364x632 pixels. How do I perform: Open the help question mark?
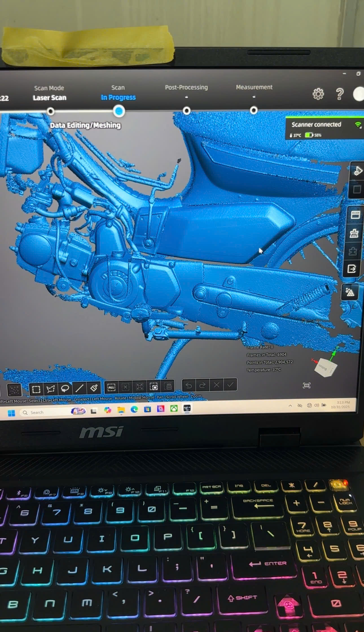pyautogui.click(x=339, y=94)
